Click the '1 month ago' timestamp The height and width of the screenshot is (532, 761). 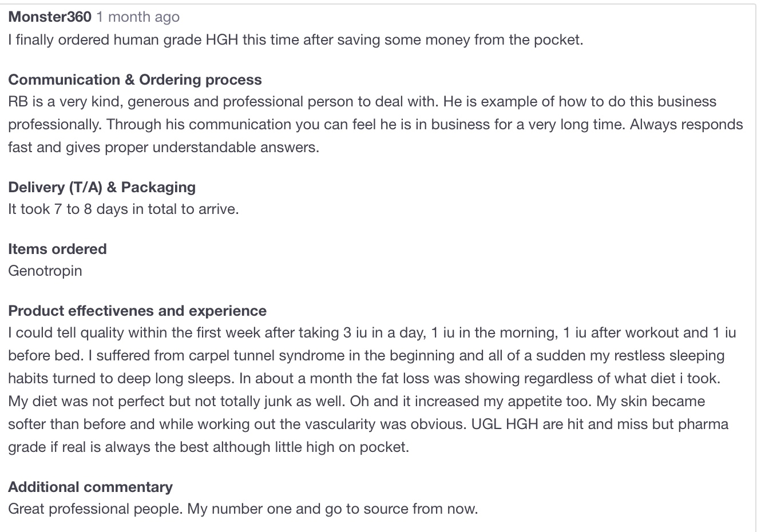click(138, 17)
